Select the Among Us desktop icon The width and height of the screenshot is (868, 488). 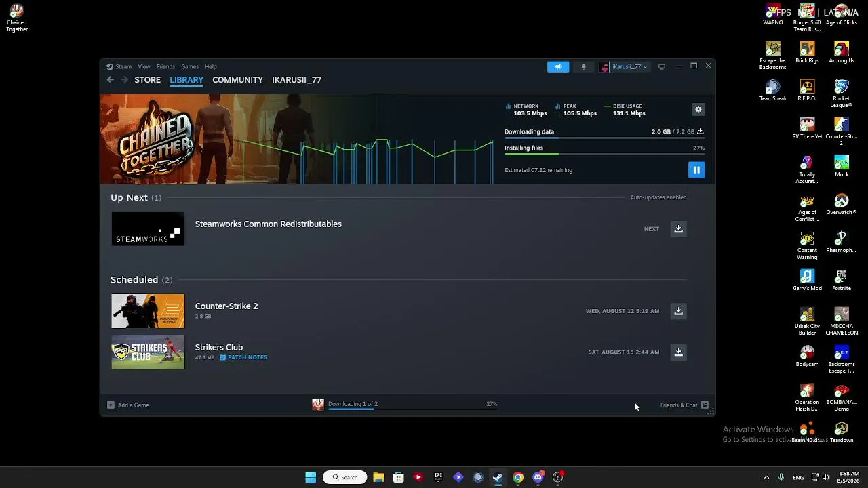tap(842, 53)
